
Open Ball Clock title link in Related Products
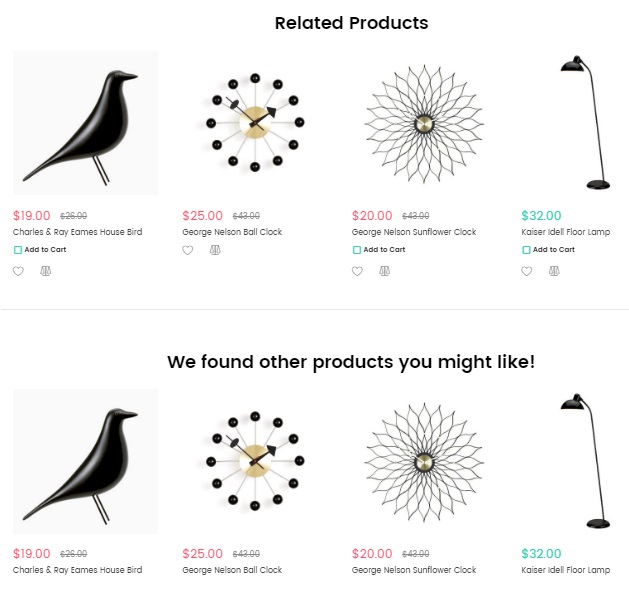(232, 232)
